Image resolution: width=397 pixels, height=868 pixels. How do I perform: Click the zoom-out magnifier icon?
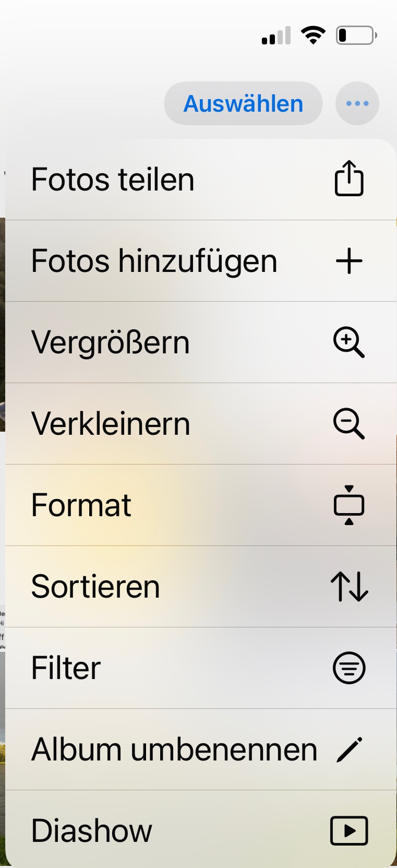[349, 424]
